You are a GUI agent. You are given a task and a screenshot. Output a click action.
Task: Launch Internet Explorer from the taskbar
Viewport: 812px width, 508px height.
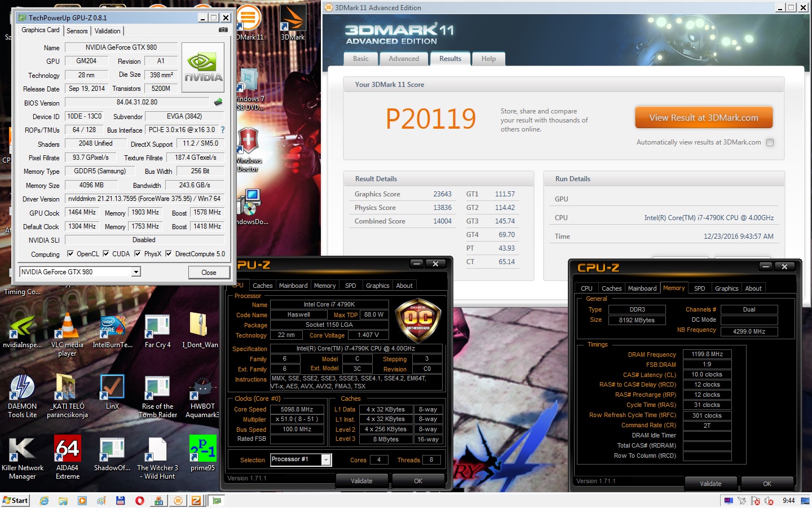pos(44,501)
